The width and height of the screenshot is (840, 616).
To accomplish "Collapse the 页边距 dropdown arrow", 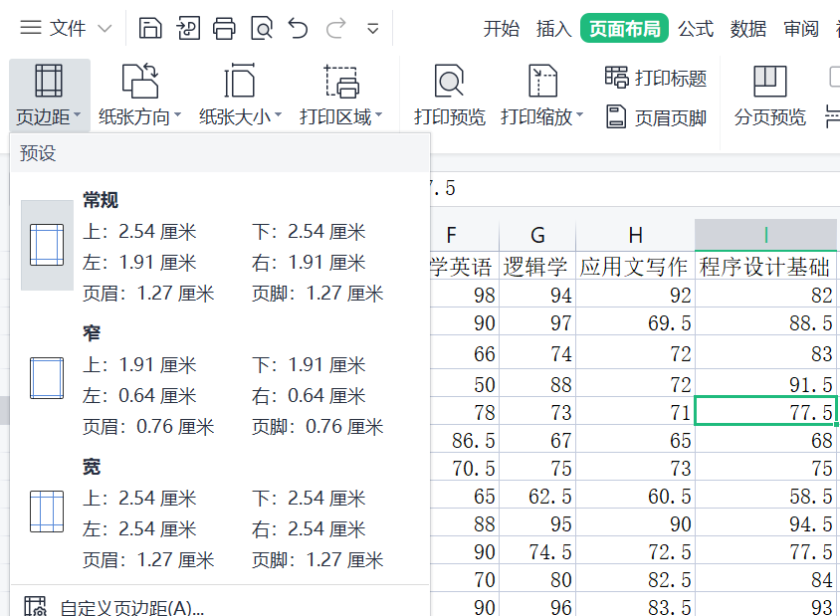I will [x=78, y=114].
